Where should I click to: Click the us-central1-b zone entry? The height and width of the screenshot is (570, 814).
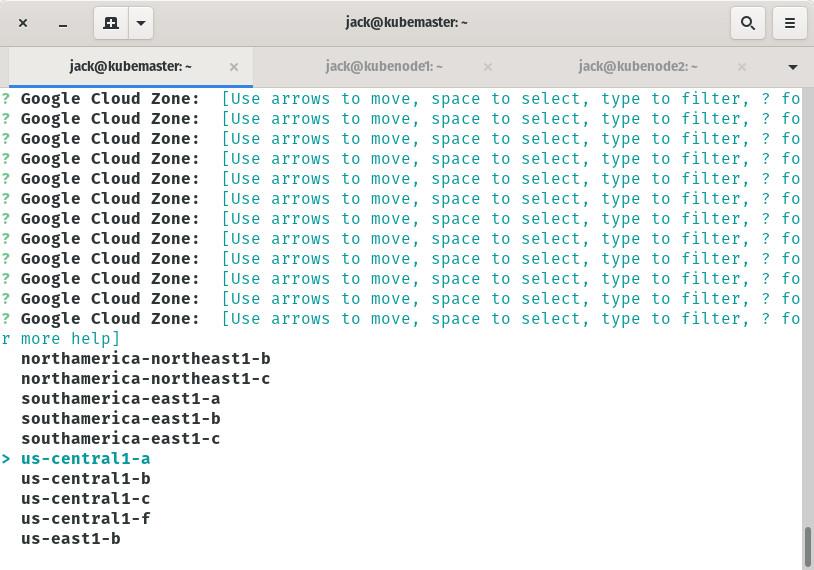point(86,478)
